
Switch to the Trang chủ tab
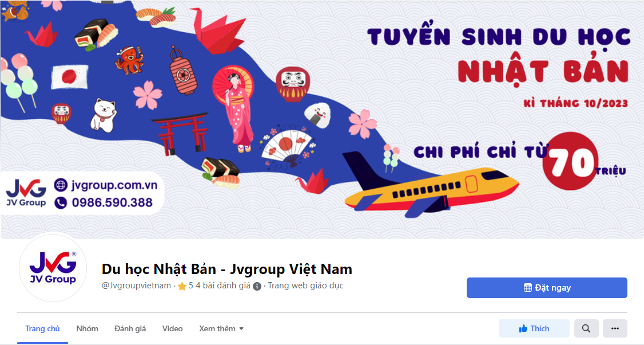tap(42, 328)
